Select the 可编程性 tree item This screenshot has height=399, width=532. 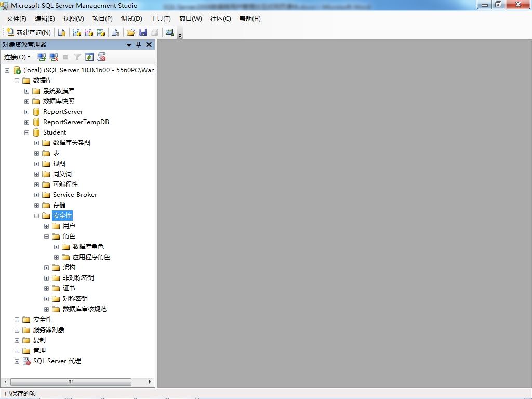tap(65, 184)
